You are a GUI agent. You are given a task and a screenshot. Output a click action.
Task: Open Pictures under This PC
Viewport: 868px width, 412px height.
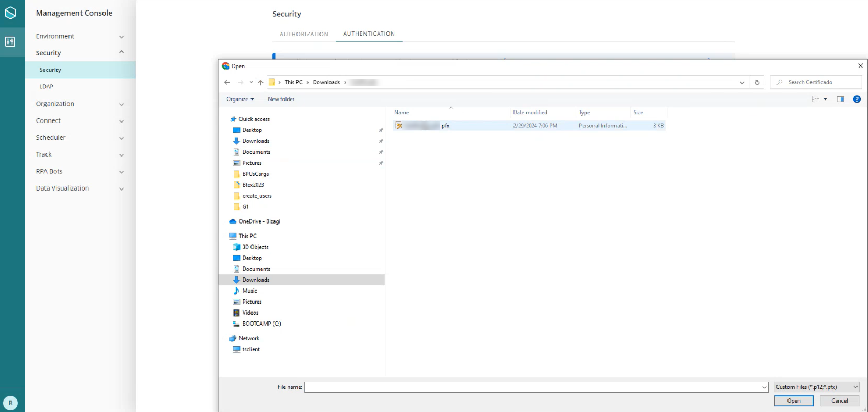pos(252,302)
